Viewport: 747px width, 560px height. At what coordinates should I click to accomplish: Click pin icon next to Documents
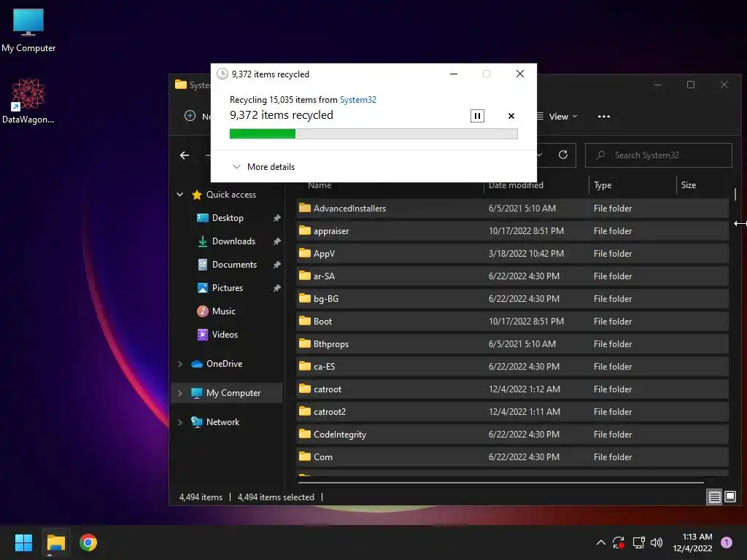tap(276, 265)
